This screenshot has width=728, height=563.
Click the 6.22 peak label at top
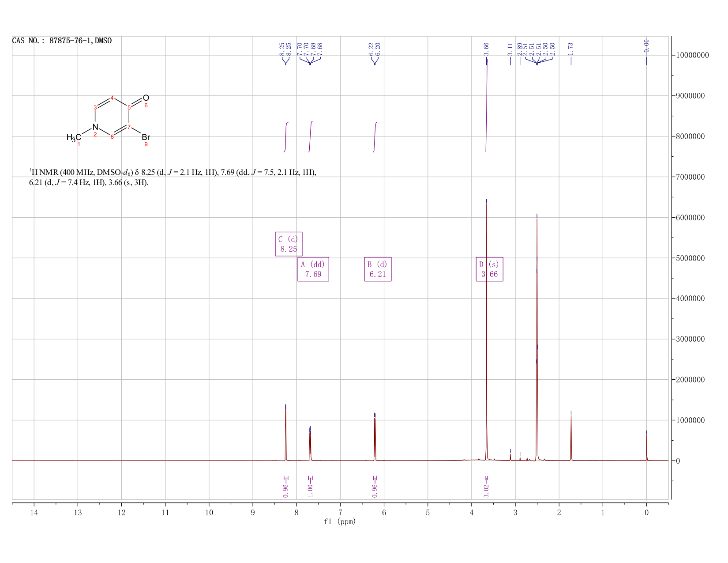[x=371, y=49]
